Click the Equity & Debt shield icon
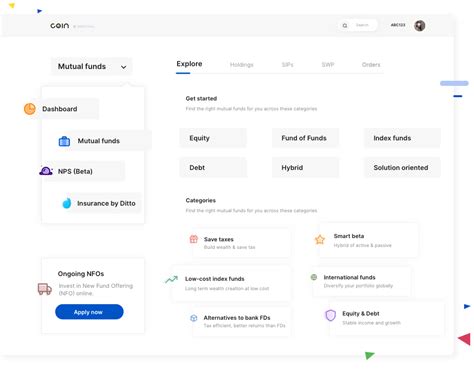This screenshot has width=474, height=370. pyautogui.click(x=330, y=315)
